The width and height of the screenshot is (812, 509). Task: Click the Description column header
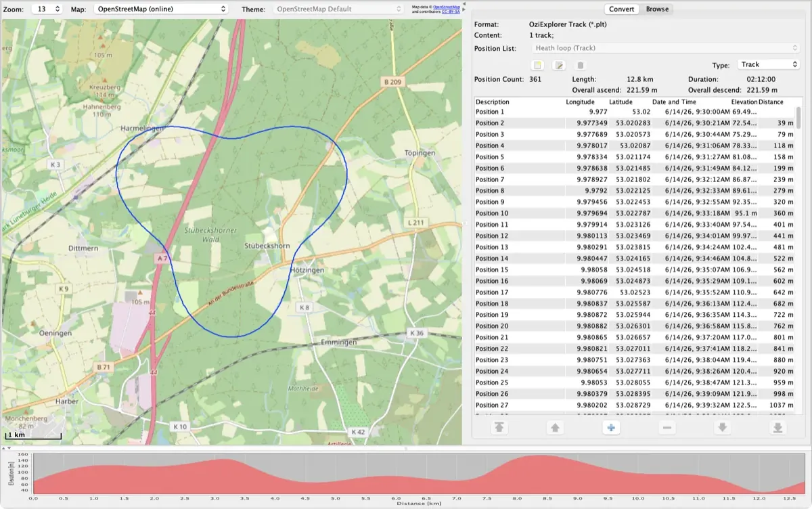click(x=519, y=102)
